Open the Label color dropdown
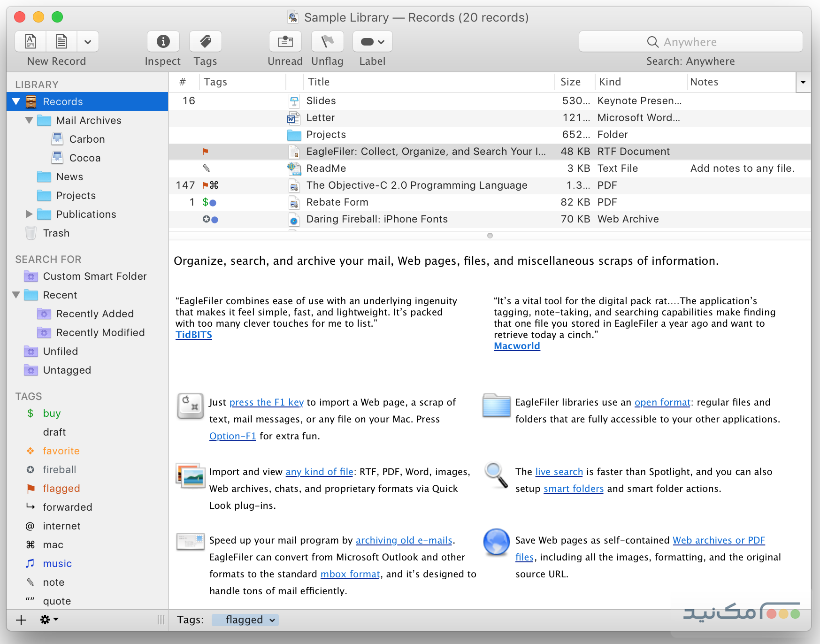Image resolution: width=820 pixels, height=644 pixels. tap(372, 42)
